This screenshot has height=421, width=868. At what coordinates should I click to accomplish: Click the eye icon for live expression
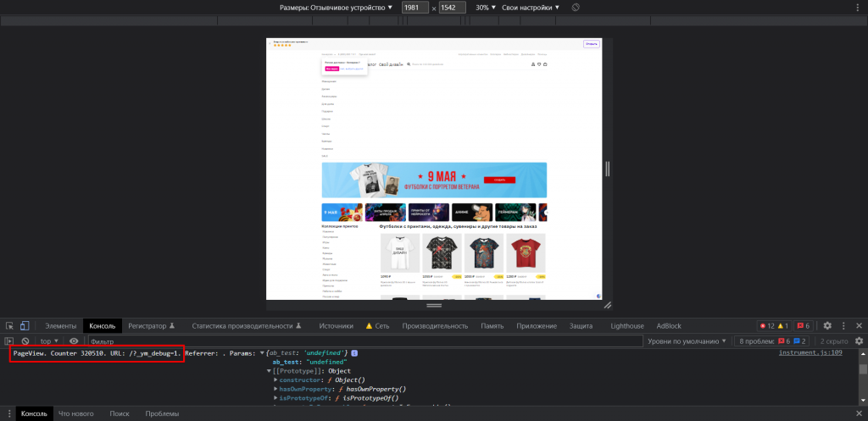click(x=74, y=341)
